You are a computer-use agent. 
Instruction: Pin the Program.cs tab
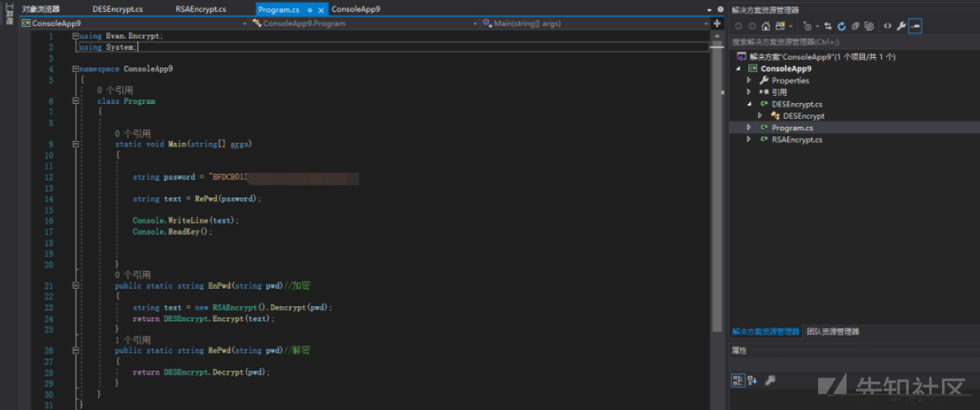click(310, 10)
